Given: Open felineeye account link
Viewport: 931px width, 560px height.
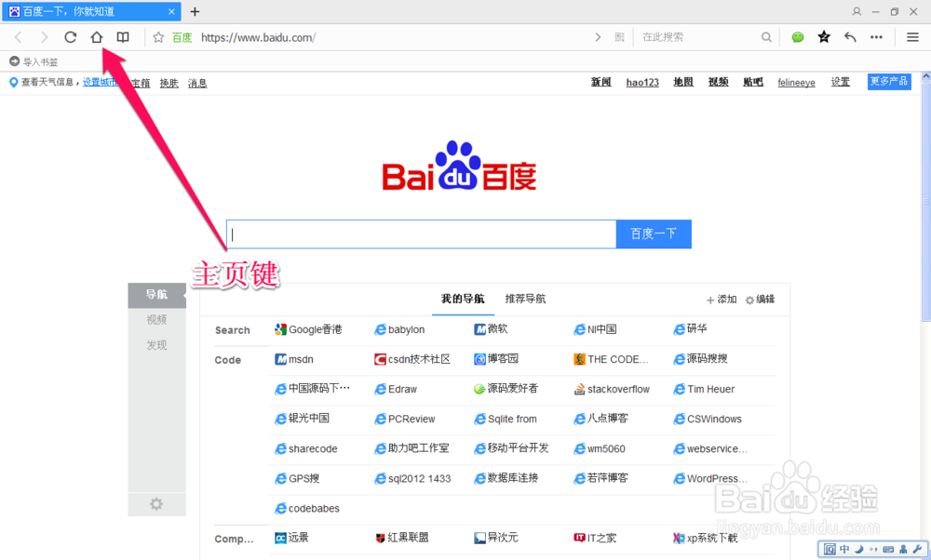Looking at the screenshot, I should [796, 83].
